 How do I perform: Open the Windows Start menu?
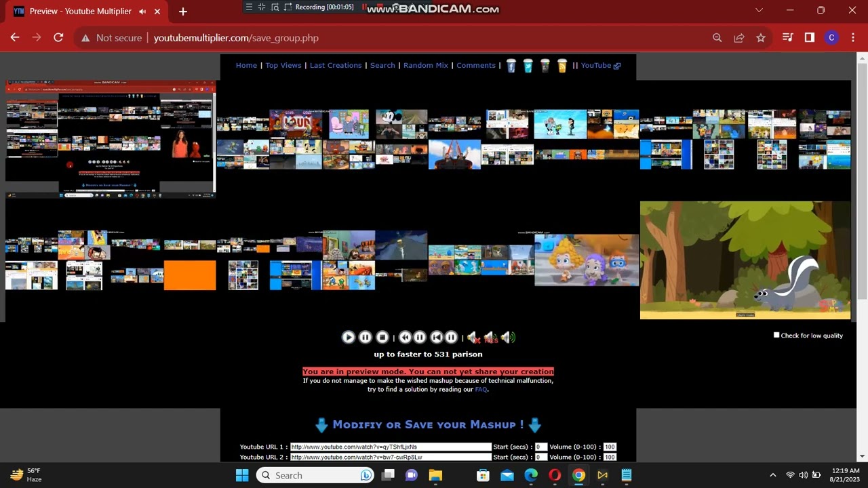(x=242, y=475)
